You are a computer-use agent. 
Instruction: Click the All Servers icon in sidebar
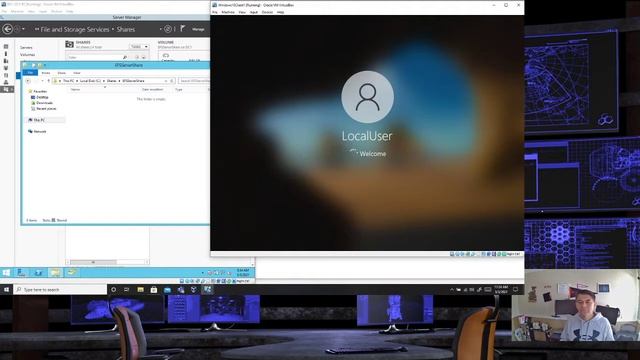(x=6, y=61)
